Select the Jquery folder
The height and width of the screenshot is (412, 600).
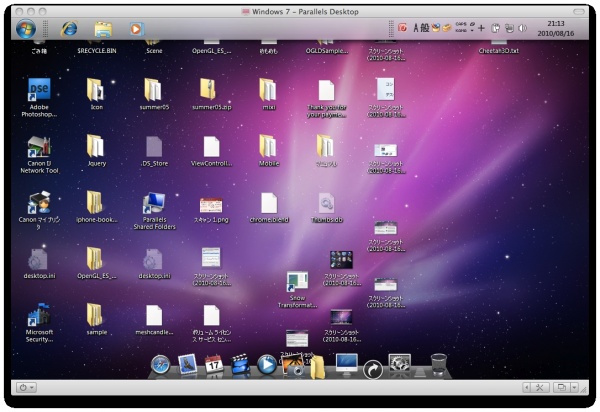tap(96, 146)
